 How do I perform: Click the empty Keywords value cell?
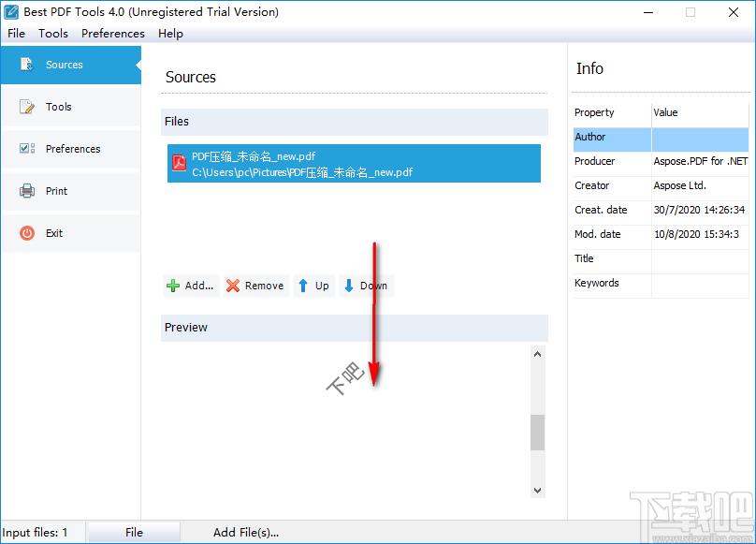[700, 286]
